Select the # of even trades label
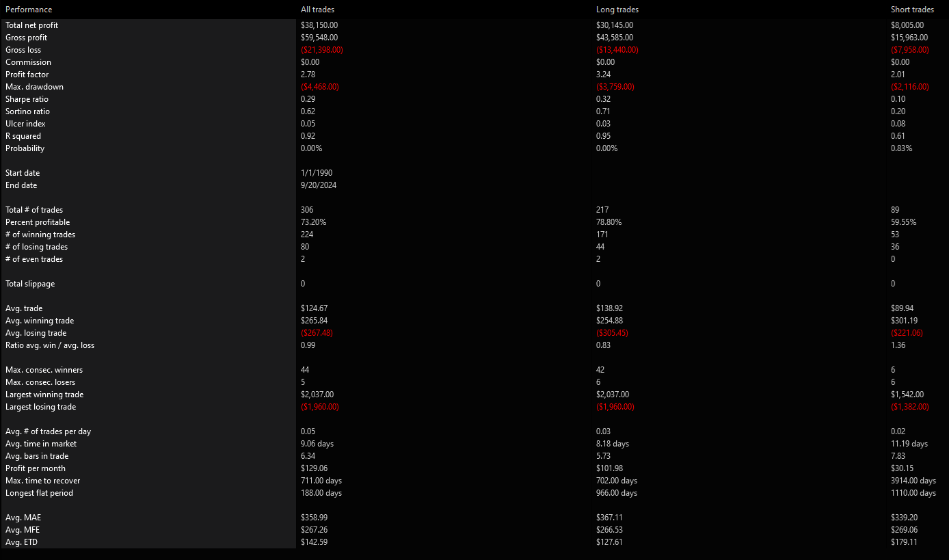 pos(34,259)
